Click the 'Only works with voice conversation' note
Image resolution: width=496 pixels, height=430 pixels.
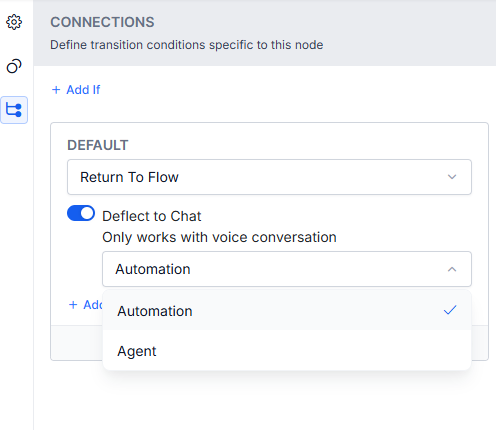pos(219,237)
